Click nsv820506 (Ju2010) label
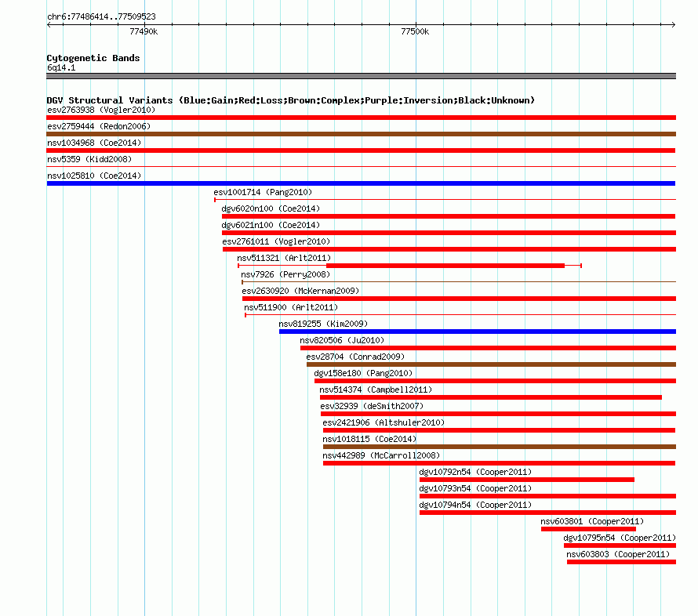698x616 pixels. tap(342, 340)
